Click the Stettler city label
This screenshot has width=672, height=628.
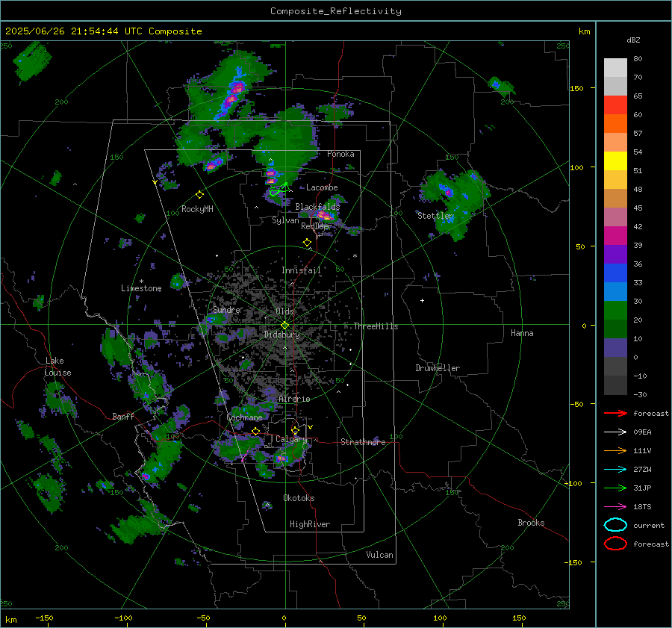(435, 216)
